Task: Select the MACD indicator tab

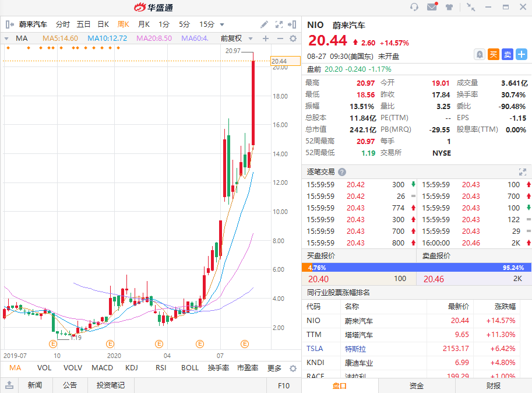Action: 102,368
